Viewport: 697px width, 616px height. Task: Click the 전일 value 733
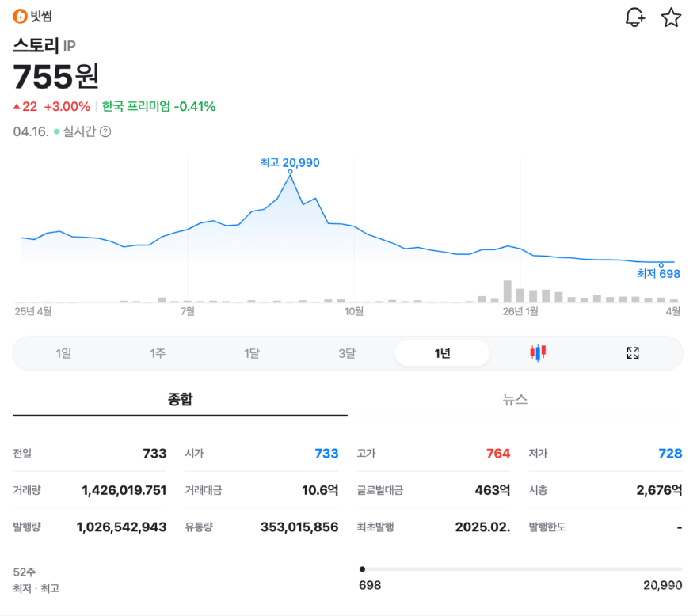click(154, 454)
